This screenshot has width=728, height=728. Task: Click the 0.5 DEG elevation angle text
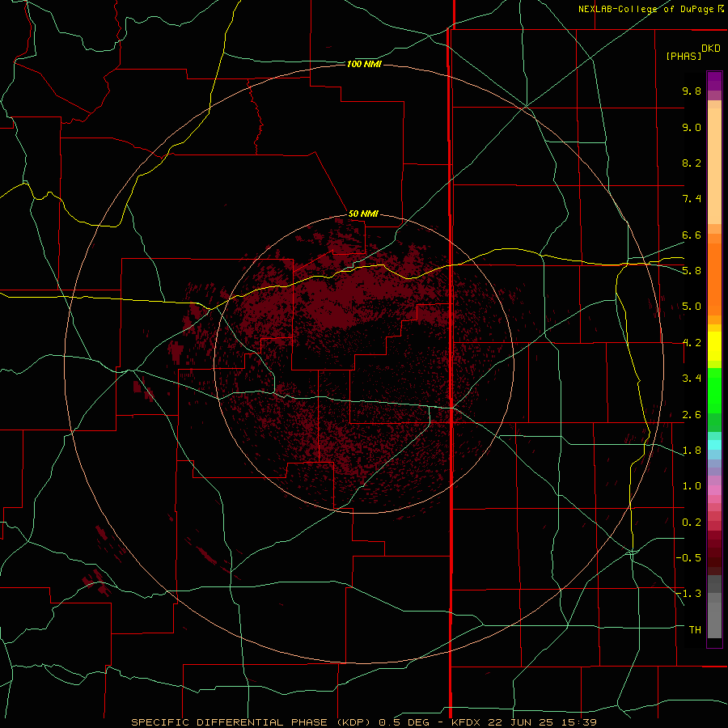pyautogui.click(x=405, y=722)
